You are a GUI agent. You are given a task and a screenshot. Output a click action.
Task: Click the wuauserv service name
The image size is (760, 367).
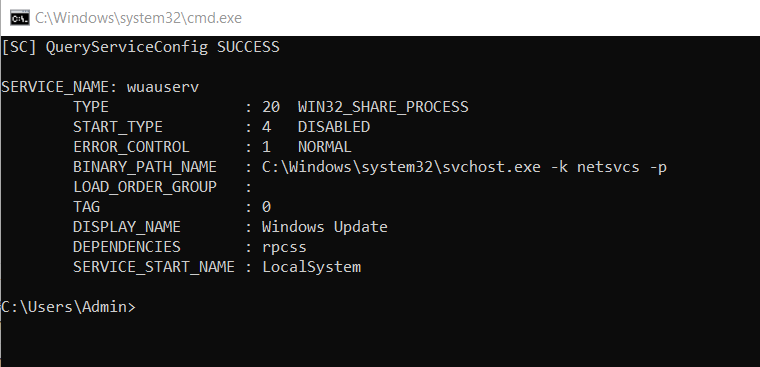pos(162,87)
